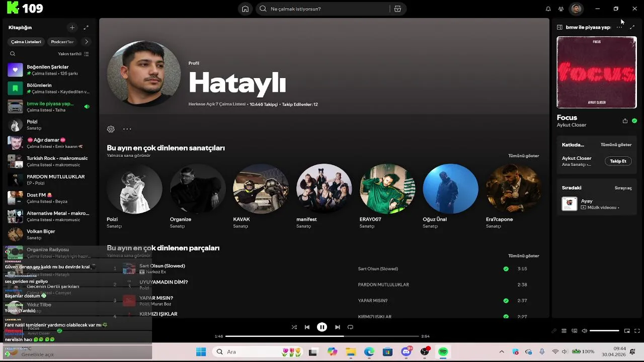Open profile three-dot more options
Viewport: 644px width, 362px height.
[x=127, y=129]
